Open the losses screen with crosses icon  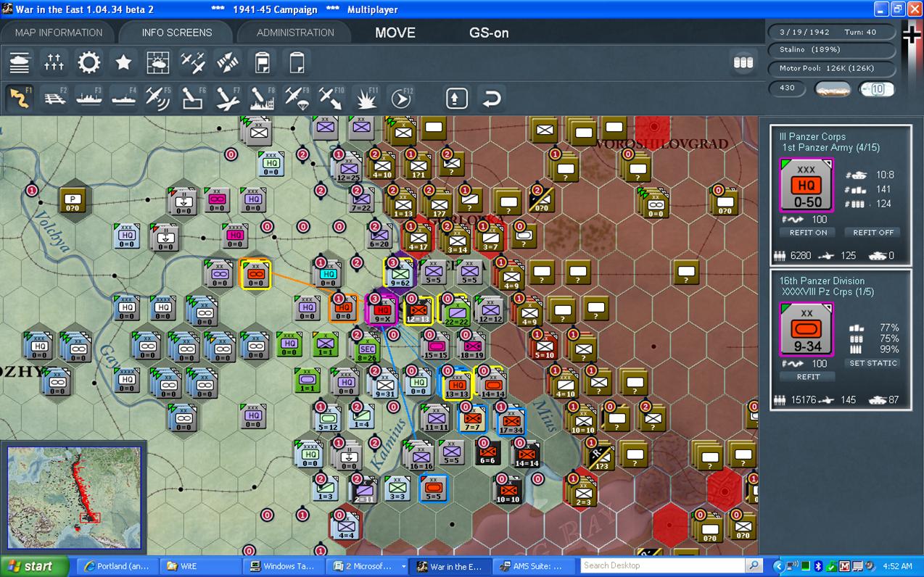point(54,63)
